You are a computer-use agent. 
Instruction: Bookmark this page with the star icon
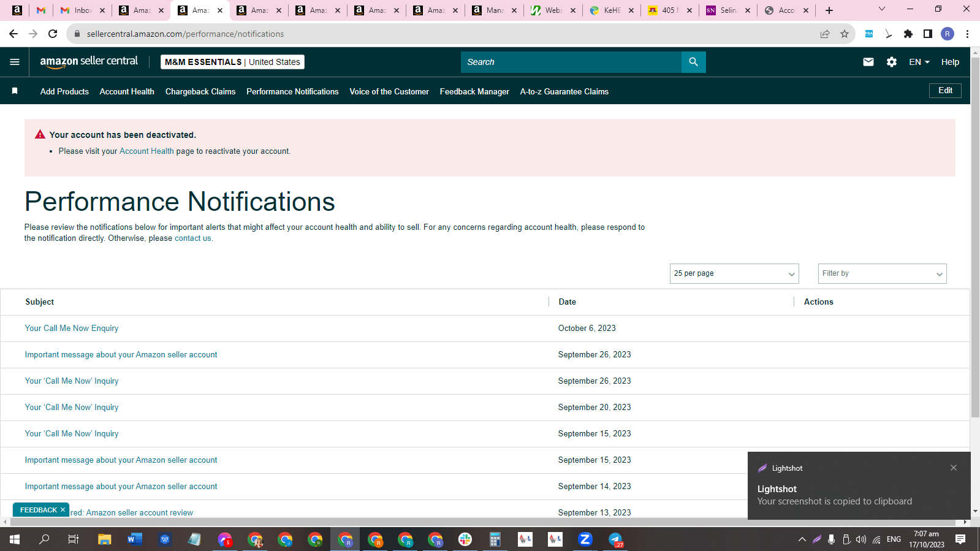(845, 34)
